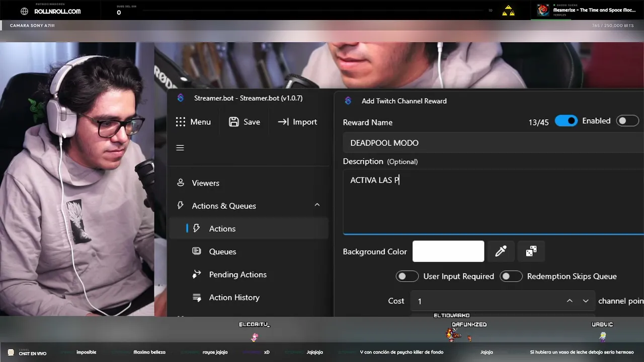This screenshot has height=362, width=644.
Task: Pick a color with the eyedropper button
Action: pyautogui.click(x=501, y=251)
